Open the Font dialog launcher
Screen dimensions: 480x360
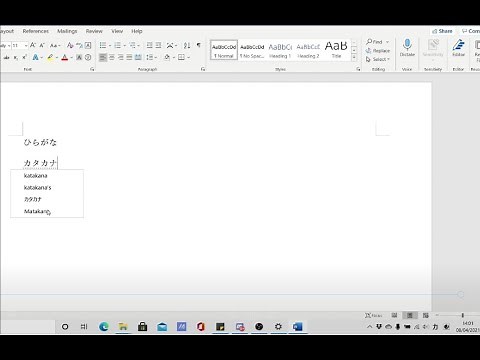[92, 69]
